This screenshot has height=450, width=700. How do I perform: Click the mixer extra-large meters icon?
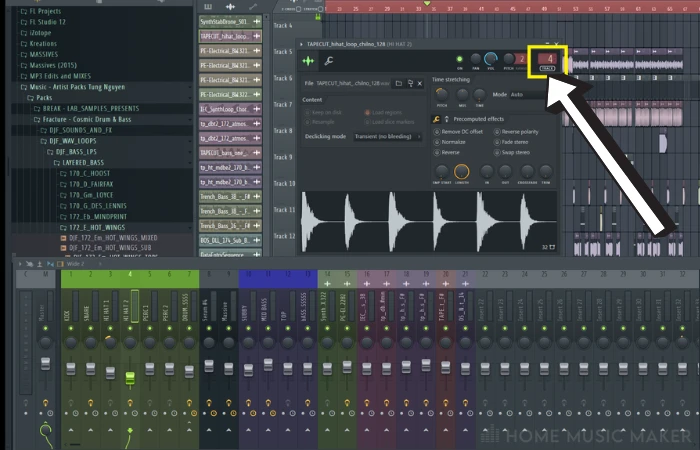(x=60, y=264)
